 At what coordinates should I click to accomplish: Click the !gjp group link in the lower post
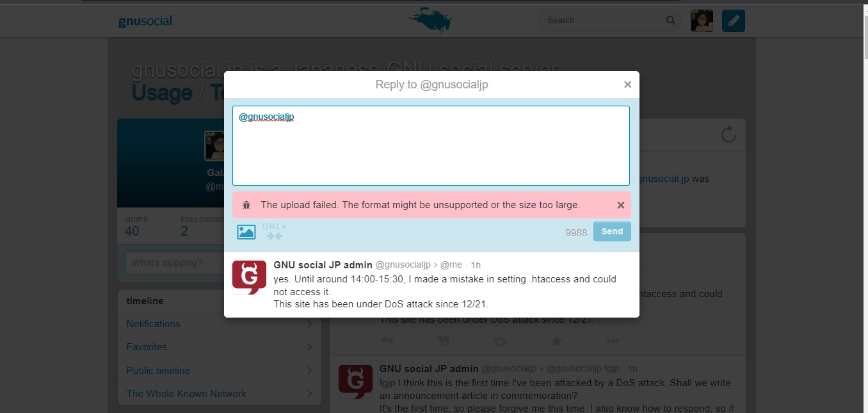tap(387, 383)
